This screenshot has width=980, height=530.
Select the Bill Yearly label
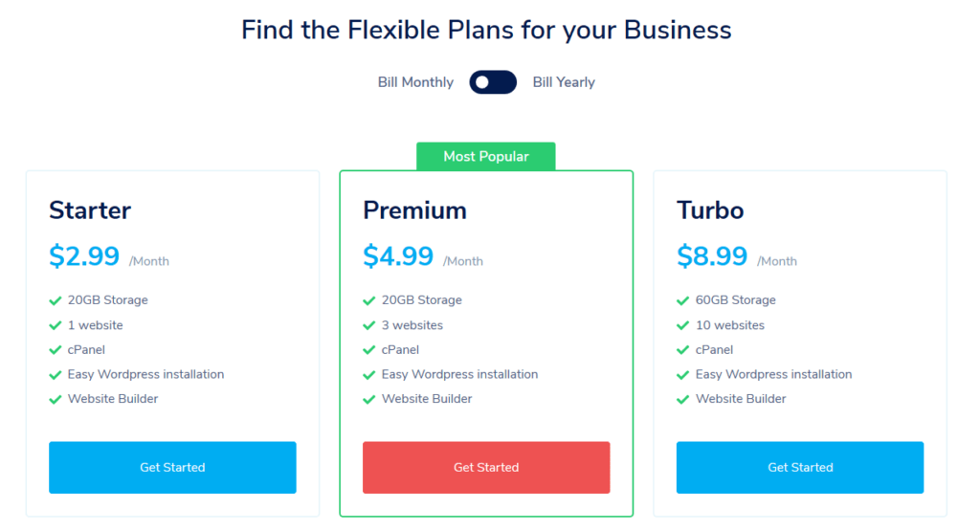click(564, 82)
